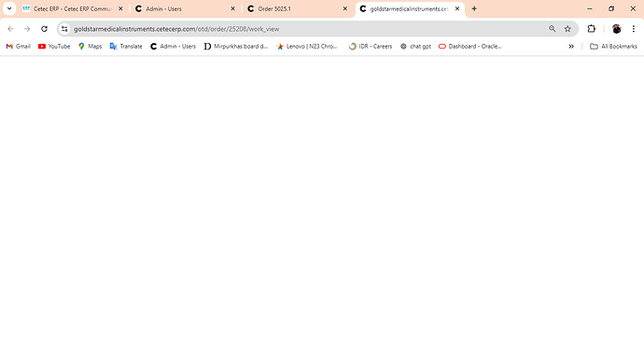Image resolution: width=644 pixels, height=343 pixels.
Task: Close the goldstarmedicalinstruments tab
Action: (x=457, y=8)
